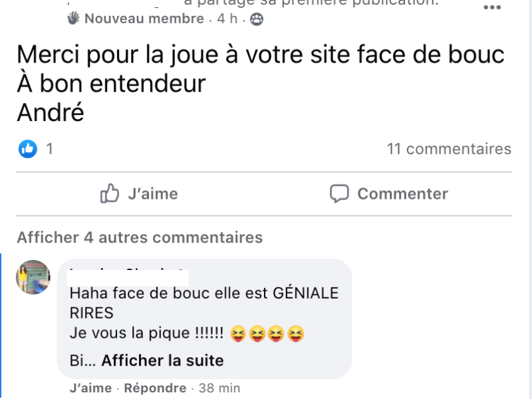Image resolution: width=532 pixels, height=399 pixels.
Task: Expand the comment with "Afficher la suite"
Action: pyautogui.click(x=162, y=361)
